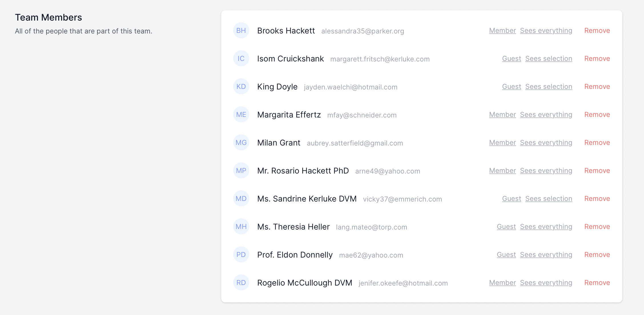Select email margarett.fritsch@kerluke.com

pos(380,59)
